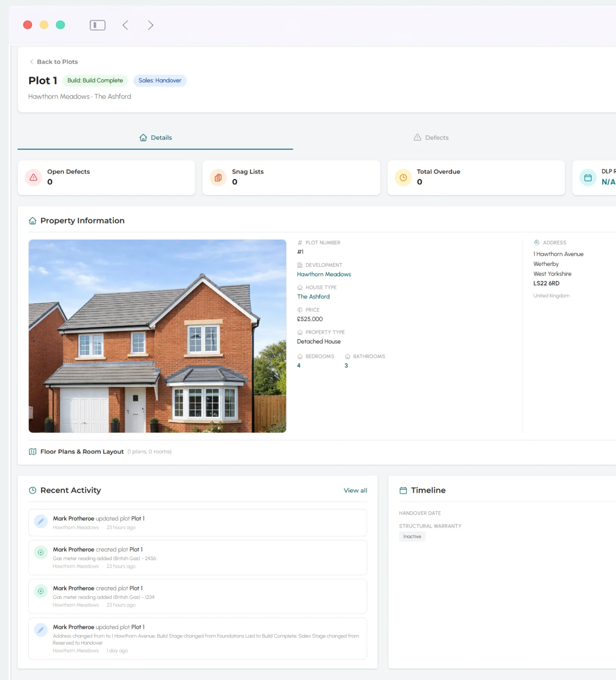This screenshot has width=616, height=680.
Task: Click the House Type home icon
Action: [300, 288]
